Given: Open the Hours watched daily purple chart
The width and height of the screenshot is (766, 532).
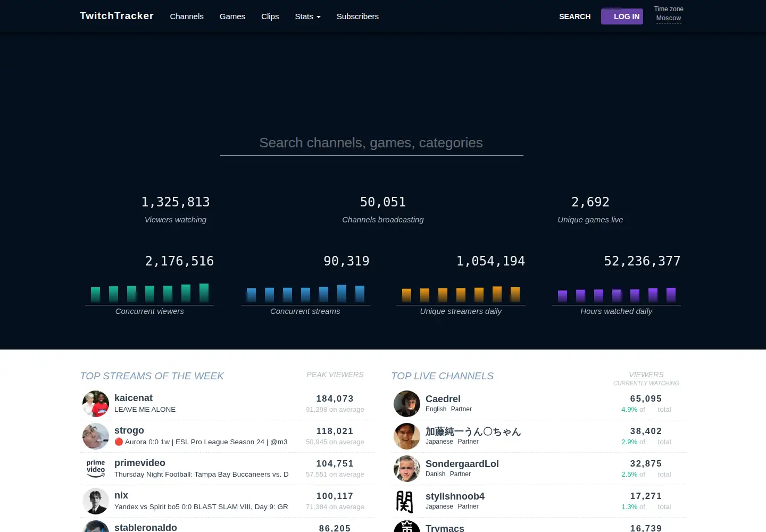Looking at the screenshot, I should pyautogui.click(x=617, y=293).
